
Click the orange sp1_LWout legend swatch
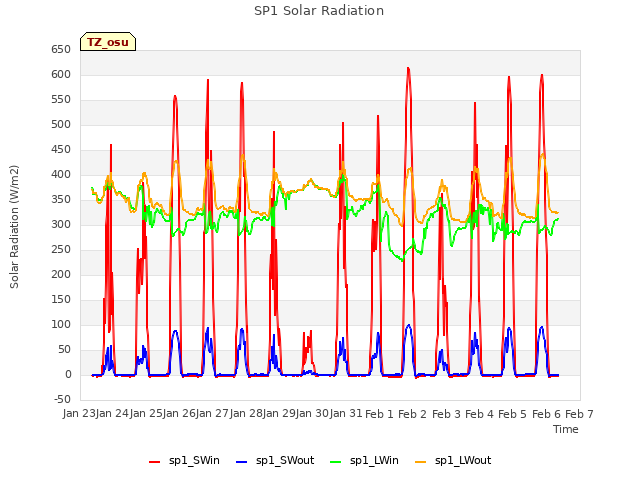(x=420, y=462)
